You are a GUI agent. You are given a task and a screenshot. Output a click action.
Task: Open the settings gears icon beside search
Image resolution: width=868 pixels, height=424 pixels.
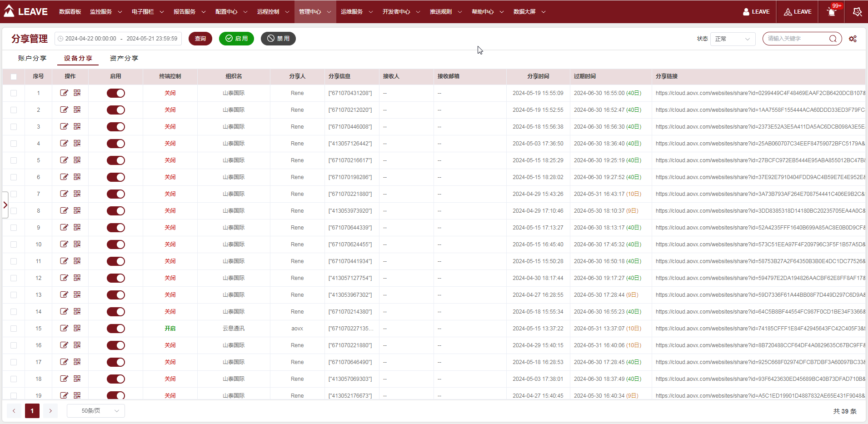coord(853,39)
